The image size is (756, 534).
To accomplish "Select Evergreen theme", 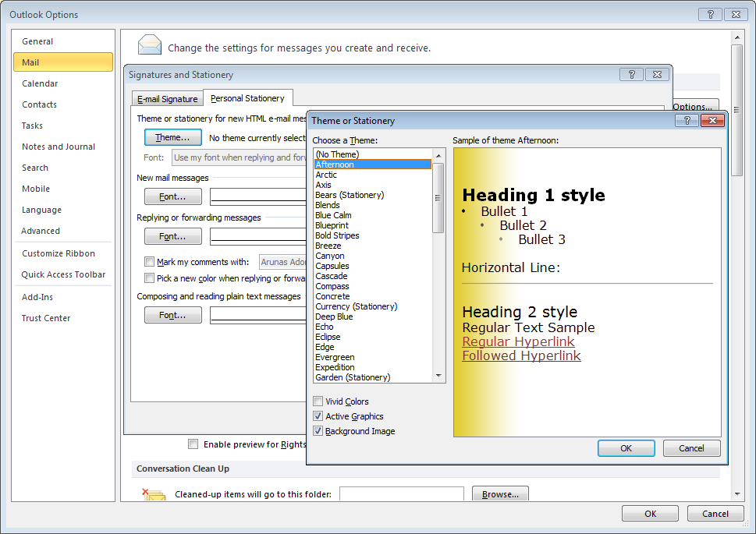I will click(x=373, y=356).
